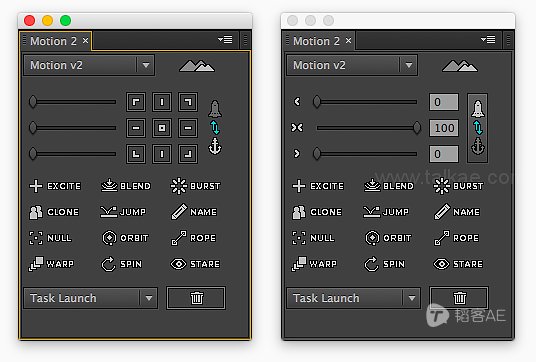Set anchor to bottom-center in left panel
This screenshot has width=536, height=362.
[162, 154]
